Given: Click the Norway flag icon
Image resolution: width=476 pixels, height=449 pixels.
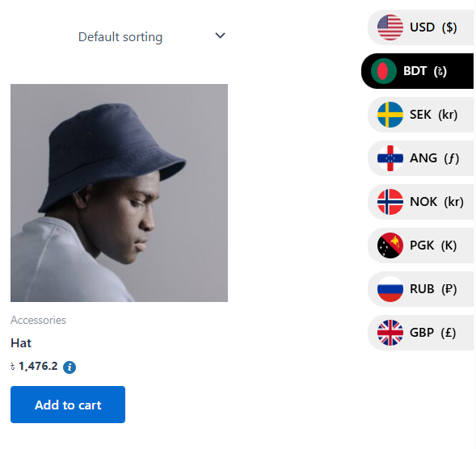Looking at the screenshot, I should pyautogui.click(x=390, y=202).
